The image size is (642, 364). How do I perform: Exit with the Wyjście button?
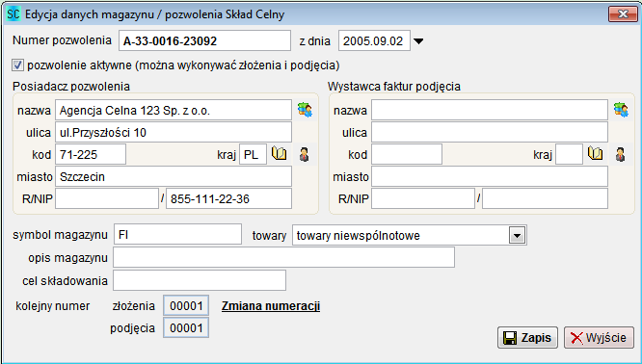599,338
